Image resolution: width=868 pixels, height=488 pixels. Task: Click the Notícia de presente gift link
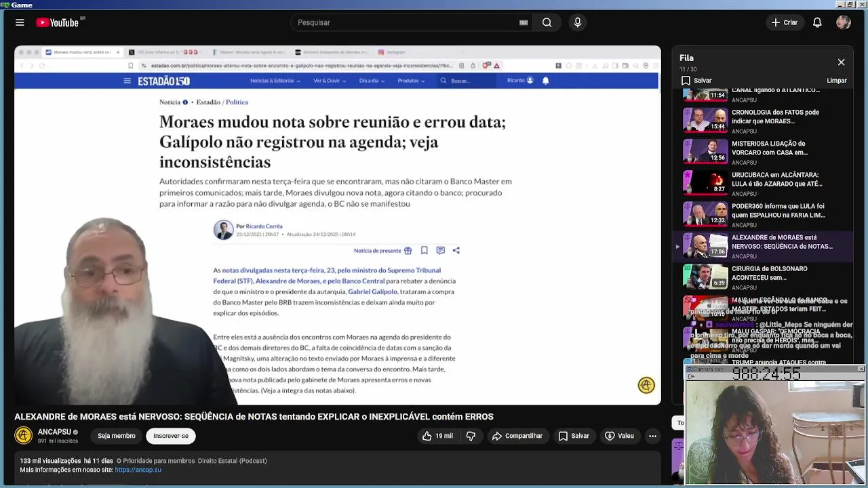click(382, 251)
